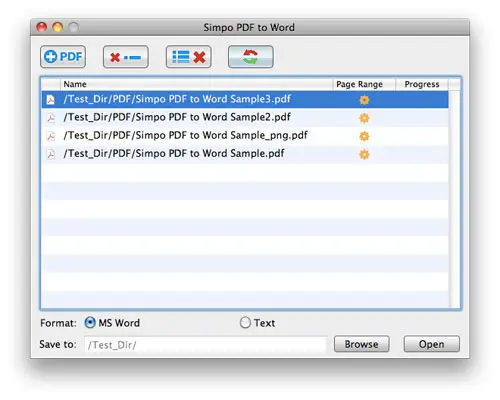This screenshot has height=400, width=500.
Task: Click the Open button
Action: coord(432,344)
